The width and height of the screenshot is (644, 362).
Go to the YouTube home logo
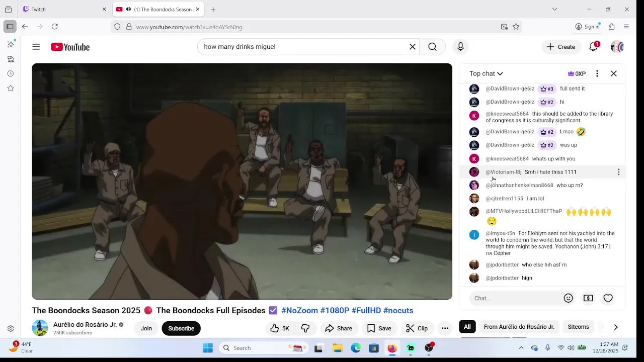[70, 47]
